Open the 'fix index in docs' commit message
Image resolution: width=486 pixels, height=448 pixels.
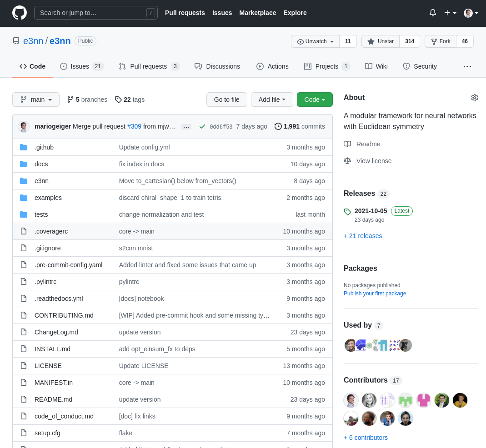142,164
